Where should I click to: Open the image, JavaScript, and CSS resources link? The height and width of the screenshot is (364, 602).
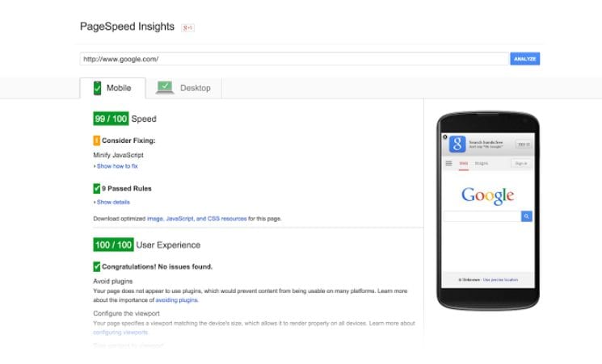pyautogui.click(x=196, y=219)
